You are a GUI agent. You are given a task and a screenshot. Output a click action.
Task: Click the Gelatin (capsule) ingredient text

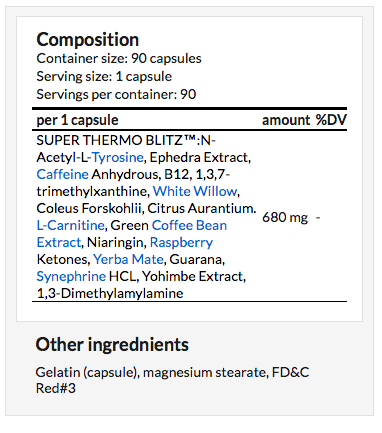coord(86,372)
